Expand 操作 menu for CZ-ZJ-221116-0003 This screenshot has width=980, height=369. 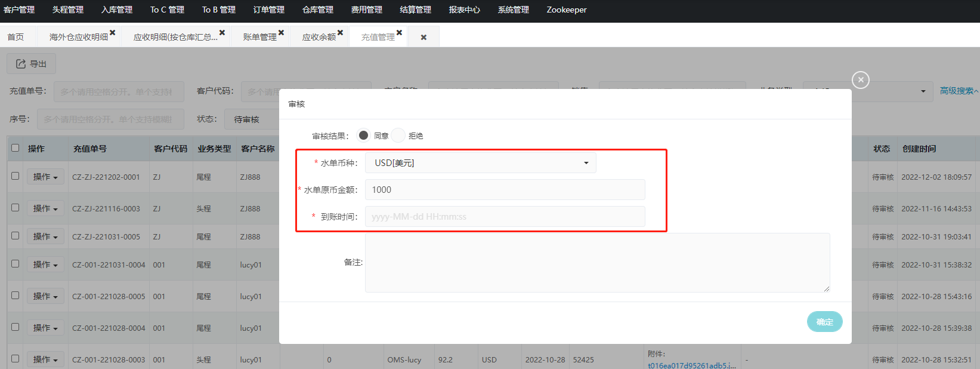pyautogui.click(x=45, y=208)
